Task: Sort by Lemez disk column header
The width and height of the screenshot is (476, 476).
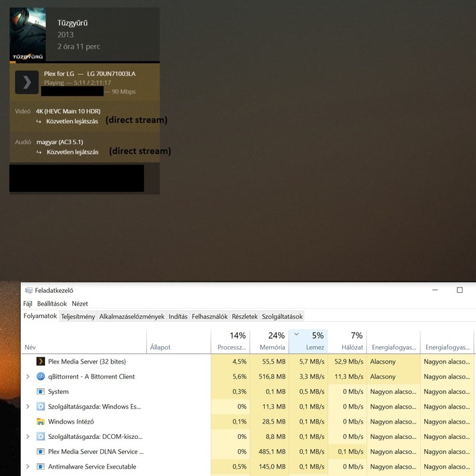Action: click(x=308, y=341)
